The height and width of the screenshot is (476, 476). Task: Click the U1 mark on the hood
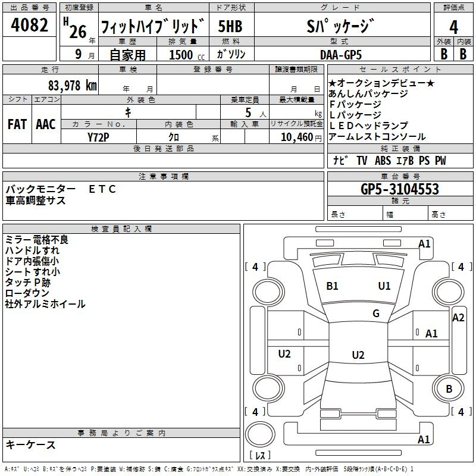384,286
